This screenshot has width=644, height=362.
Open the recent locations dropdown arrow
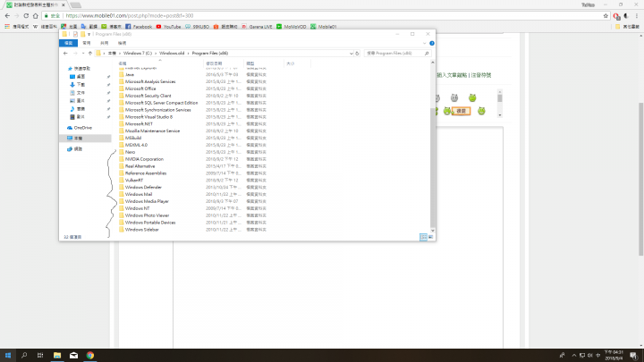(83, 54)
